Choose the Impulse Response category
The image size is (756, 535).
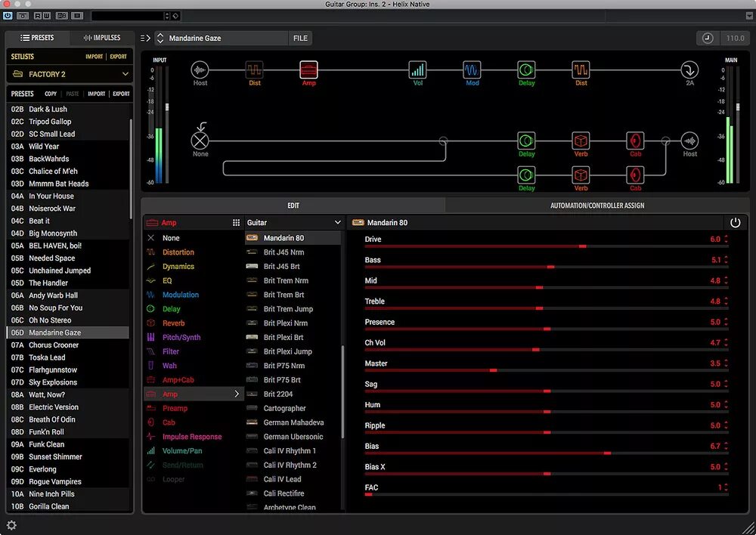tap(192, 437)
